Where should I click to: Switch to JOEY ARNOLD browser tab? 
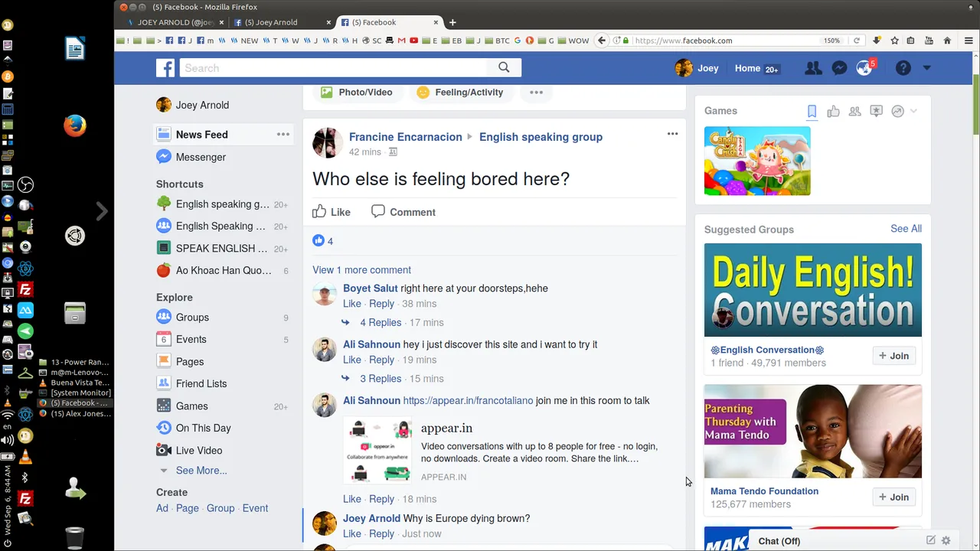175,22
